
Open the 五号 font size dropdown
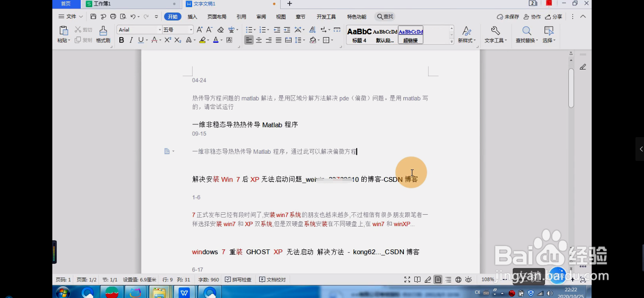point(190,30)
